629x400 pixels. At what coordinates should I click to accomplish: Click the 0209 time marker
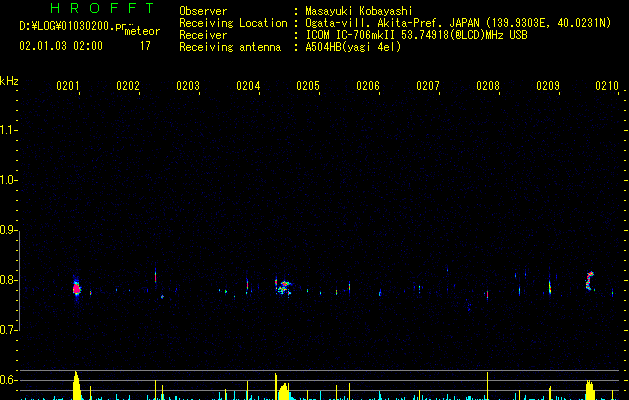548,86
